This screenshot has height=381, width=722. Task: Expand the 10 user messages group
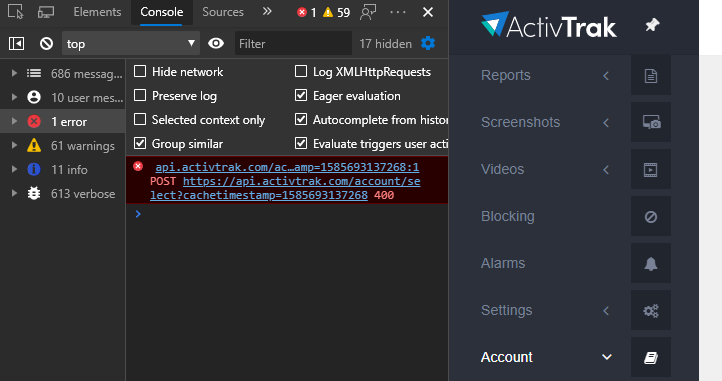click(14, 97)
